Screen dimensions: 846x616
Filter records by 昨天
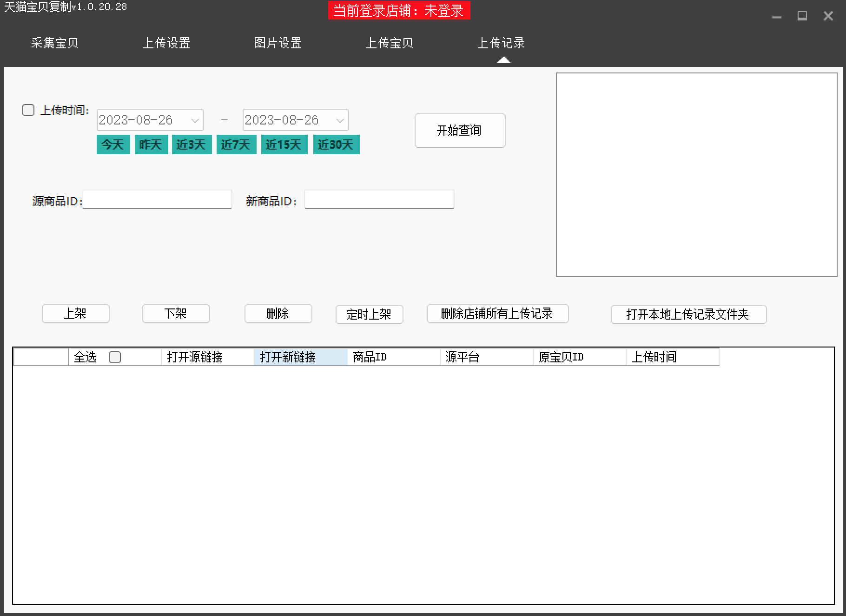pos(151,144)
